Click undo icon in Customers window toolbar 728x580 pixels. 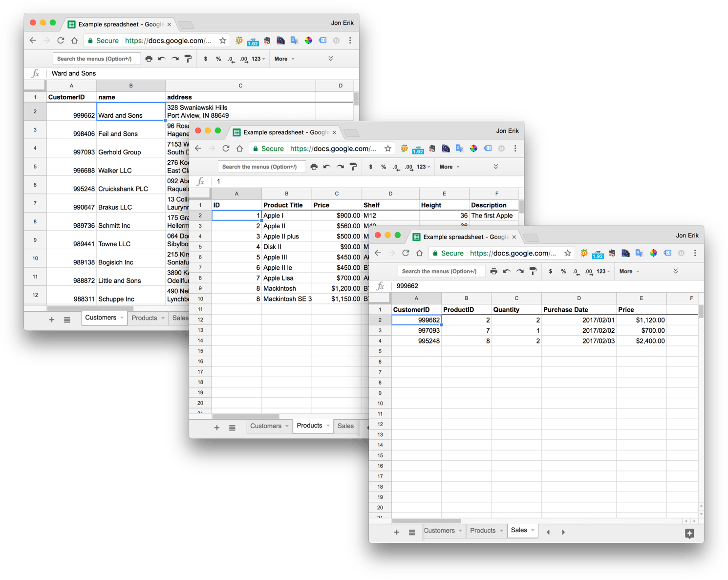pyautogui.click(x=162, y=59)
